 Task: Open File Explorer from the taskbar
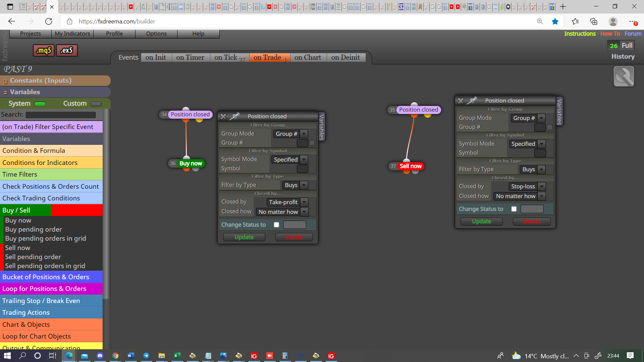(162, 356)
